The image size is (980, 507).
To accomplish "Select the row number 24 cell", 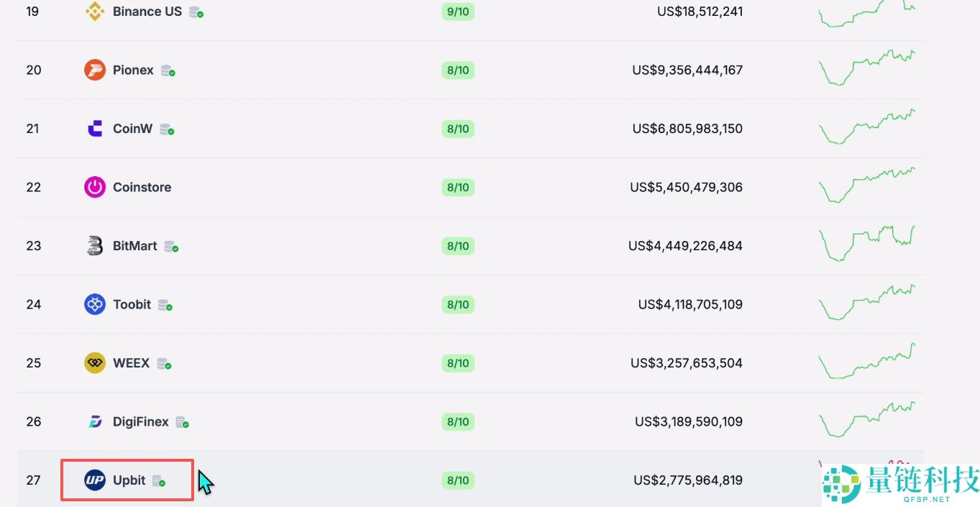I will tap(34, 304).
